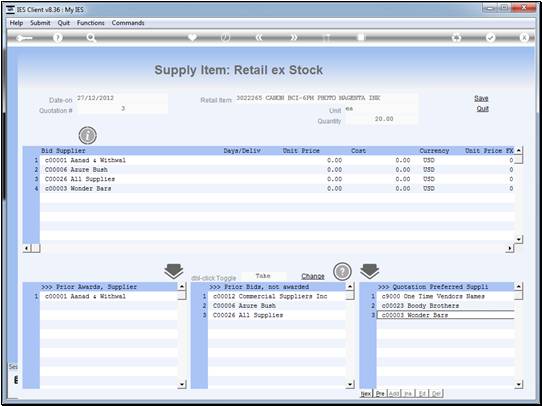Go back with the double left arrow icon
Viewport: 542px width, 406px height.
click(259, 38)
